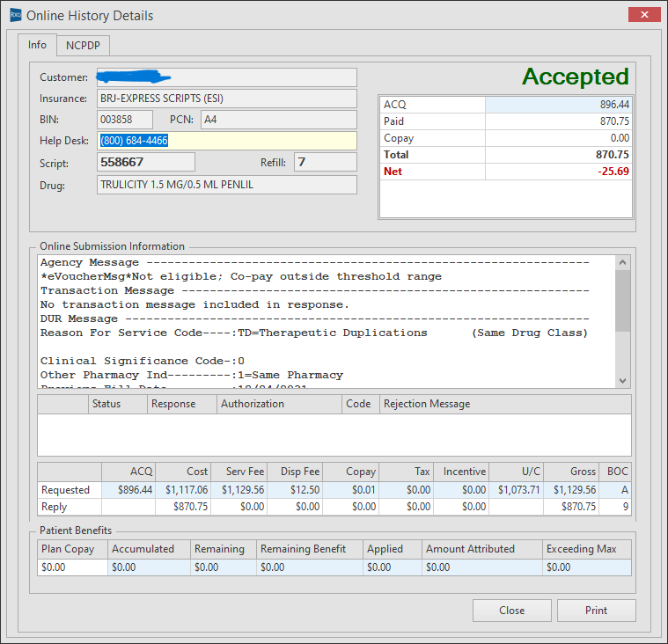Click the scroll down arrow in submission info
Viewport: 668px width, 644px height.
pyautogui.click(x=622, y=380)
